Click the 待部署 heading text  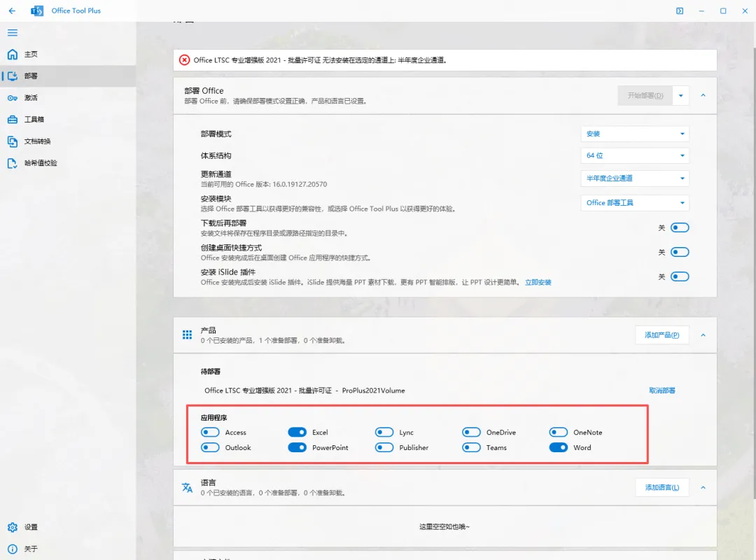(211, 372)
